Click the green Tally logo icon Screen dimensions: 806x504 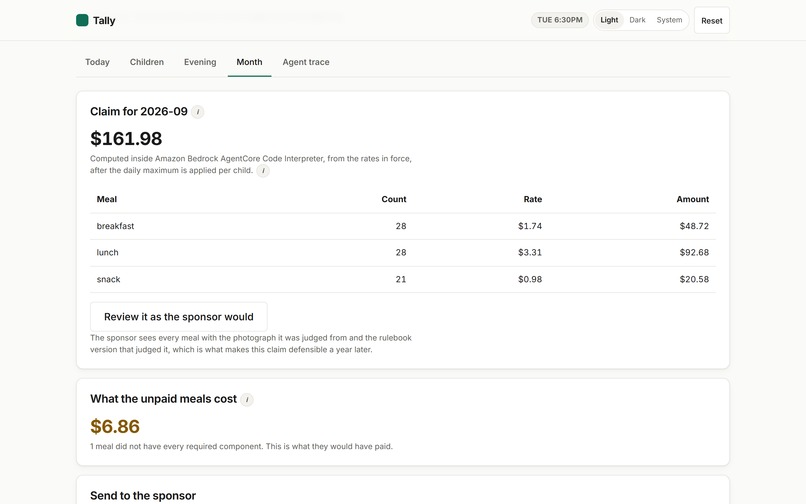pyautogui.click(x=82, y=20)
